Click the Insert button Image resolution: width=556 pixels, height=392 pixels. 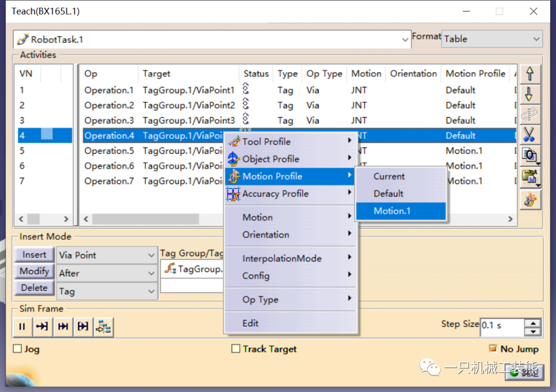pyautogui.click(x=34, y=255)
